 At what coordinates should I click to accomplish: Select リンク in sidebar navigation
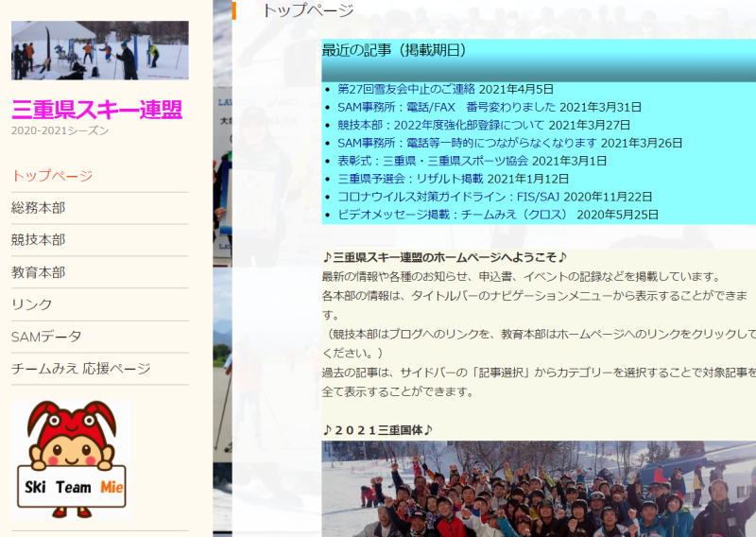tap(32, 304)
